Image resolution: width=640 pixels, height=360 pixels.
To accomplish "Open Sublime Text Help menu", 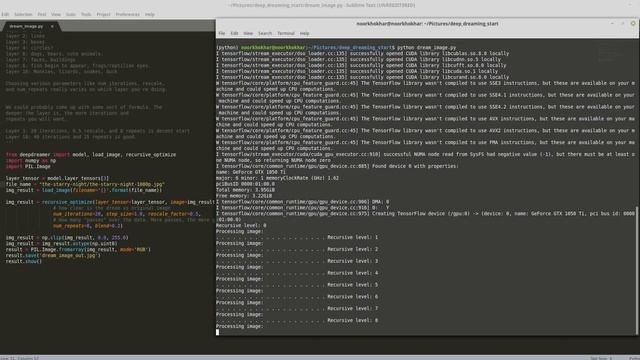I will tap(149, 14).
